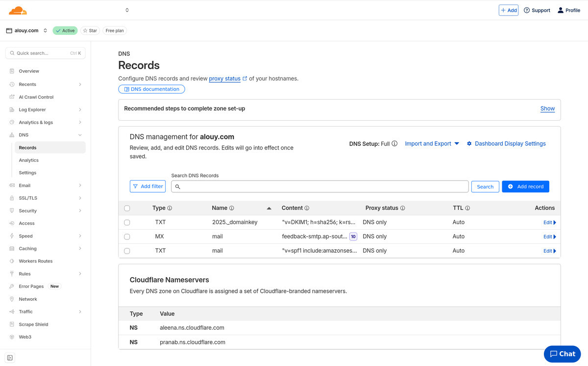Click the MX priority 10 badge
Screen dimensions: 588x366
pyautogui.click(x=353, y=236)
